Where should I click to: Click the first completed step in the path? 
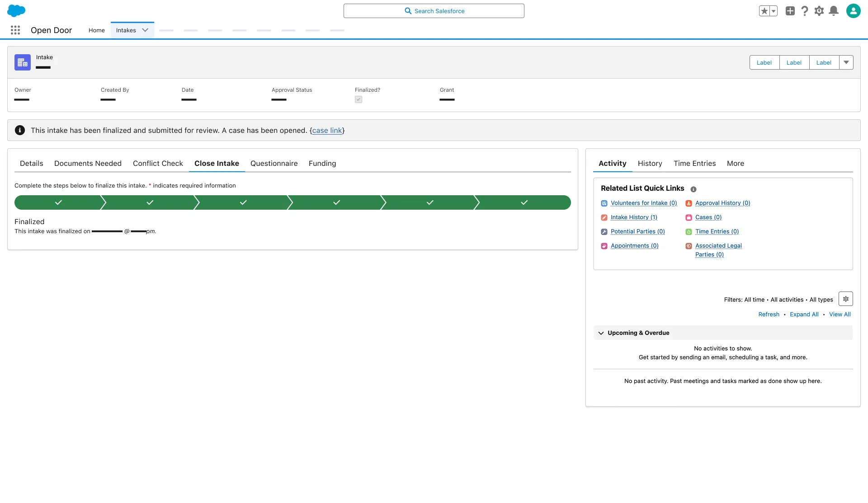click(58, 202)
